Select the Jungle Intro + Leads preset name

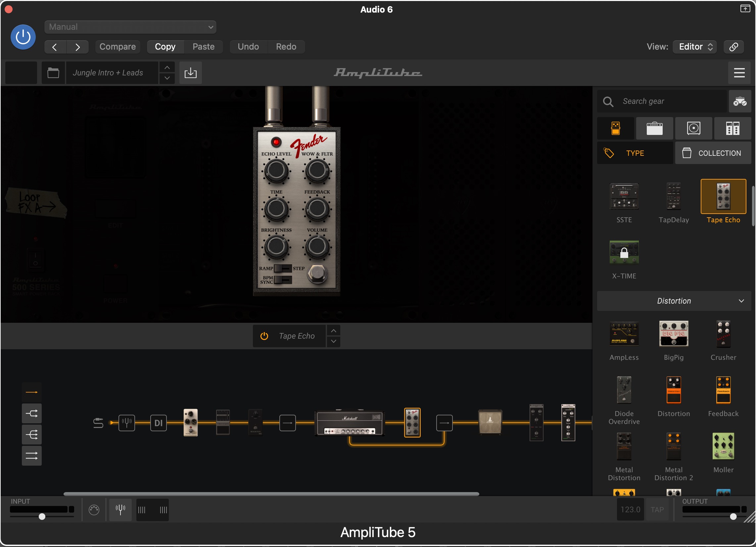112,73
